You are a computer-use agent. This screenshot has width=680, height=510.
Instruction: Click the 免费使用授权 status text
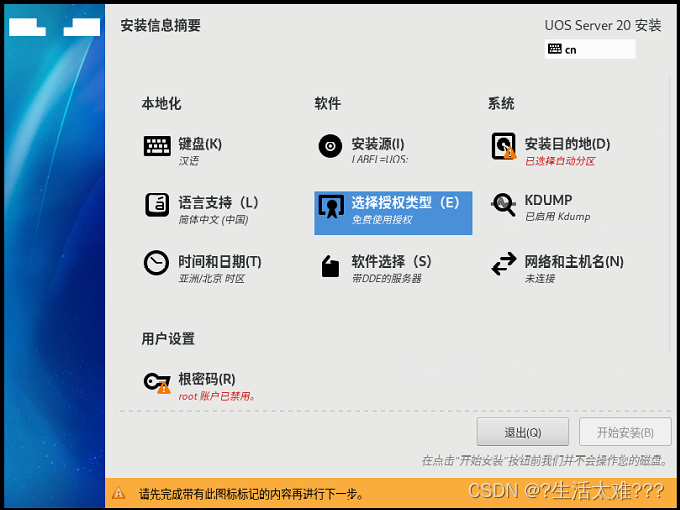(x=382, y=220)
